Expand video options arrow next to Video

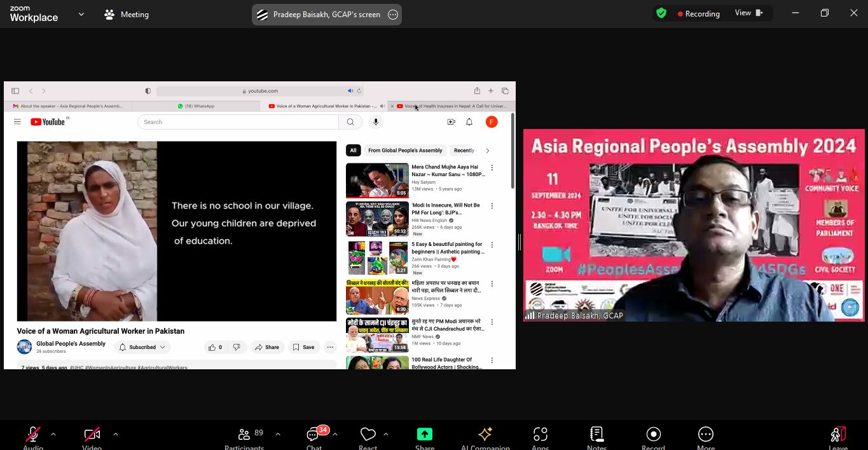click(x=115, y=434)
